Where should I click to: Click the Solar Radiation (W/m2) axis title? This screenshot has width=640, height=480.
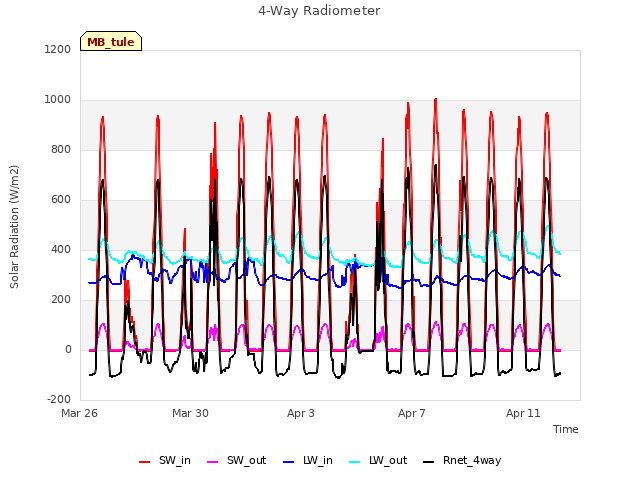pos(14,227)
